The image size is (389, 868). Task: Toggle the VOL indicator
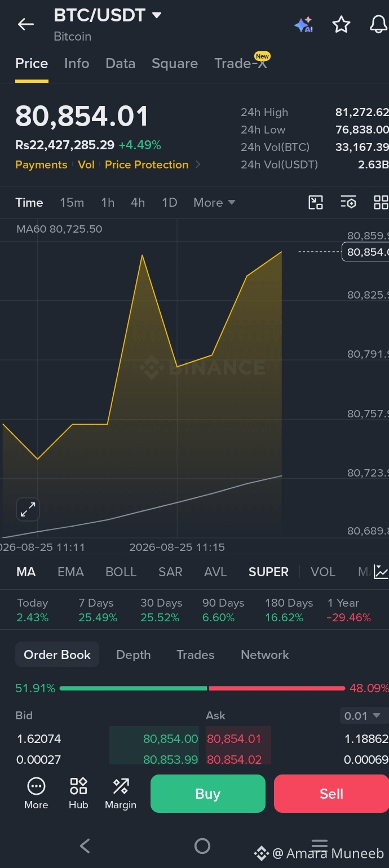click(x=323, y=572)
